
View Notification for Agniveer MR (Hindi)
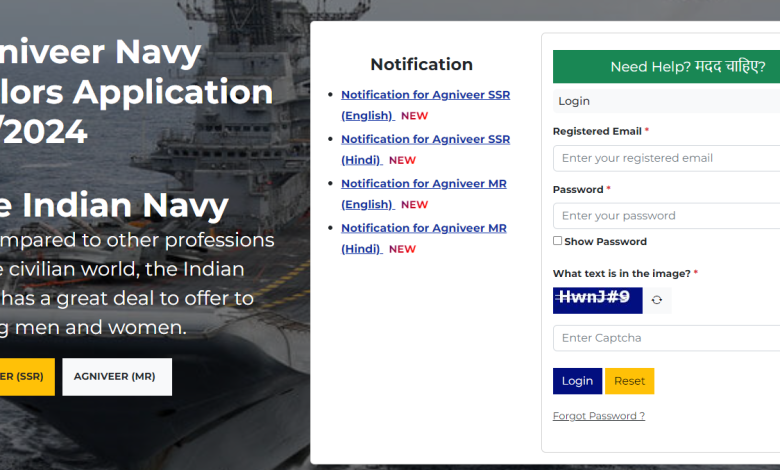tap(423, 228)
